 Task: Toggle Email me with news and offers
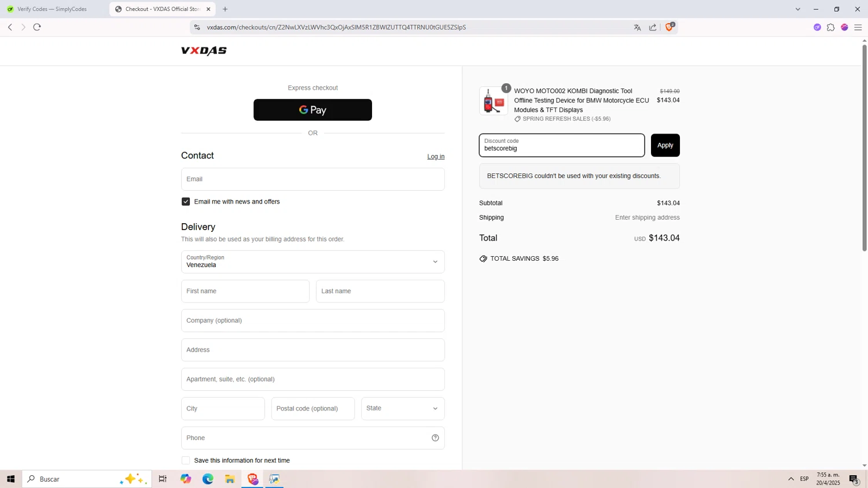[x=186, y=202]
